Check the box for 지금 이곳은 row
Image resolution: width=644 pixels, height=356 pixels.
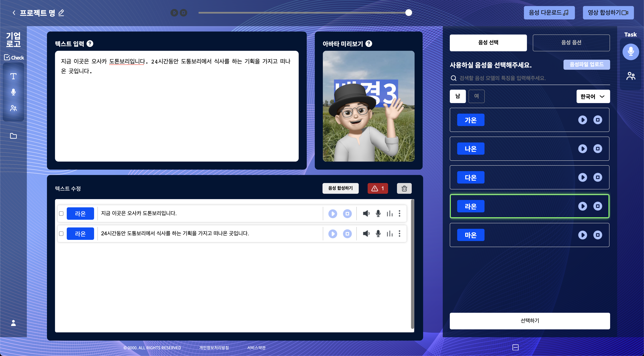[61, 214]
